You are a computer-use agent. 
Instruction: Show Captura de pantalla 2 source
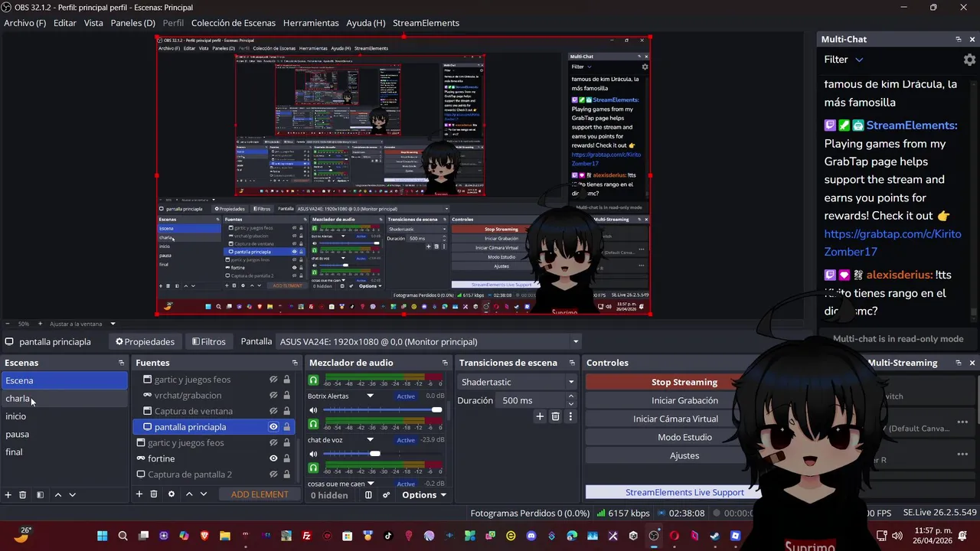(273, 474)
